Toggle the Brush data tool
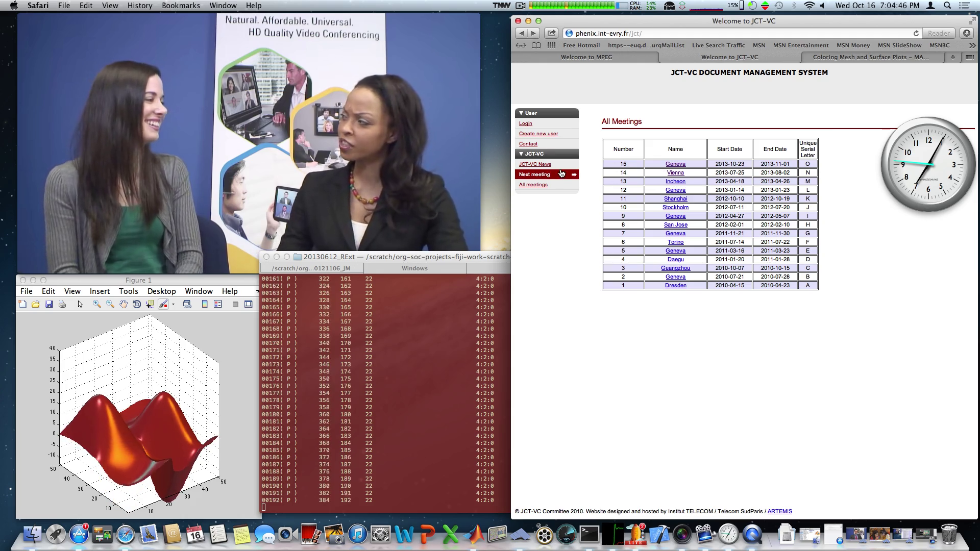The height and width of the screenshot is (551, 980). pos(163,305)
